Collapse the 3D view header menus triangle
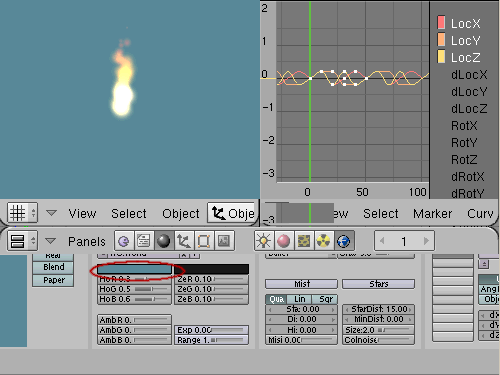The height and width of the screenshot is (375, 500). pyautogui.click(x=51, y=213)
